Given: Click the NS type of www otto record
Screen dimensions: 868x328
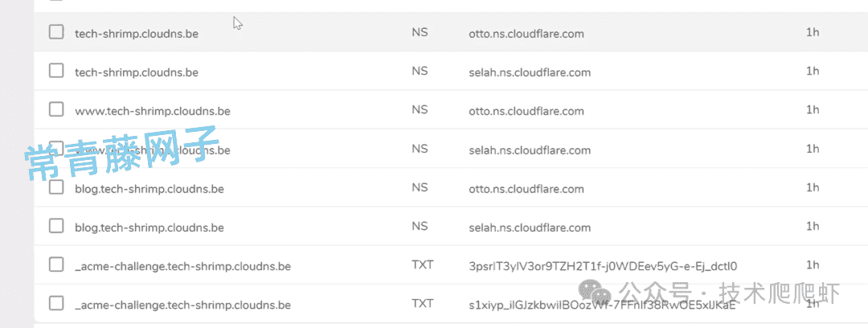Looking at the screenshot, I should pos(420,109).
